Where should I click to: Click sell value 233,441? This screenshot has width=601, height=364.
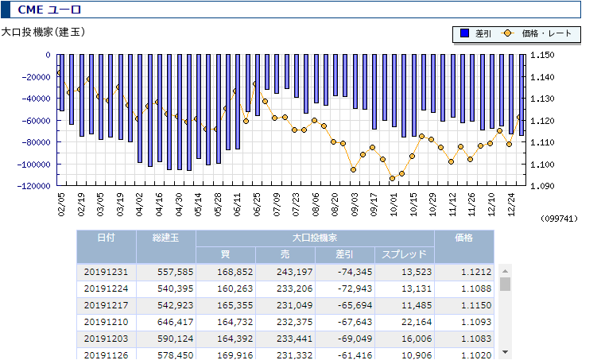[x=295, y=339]
